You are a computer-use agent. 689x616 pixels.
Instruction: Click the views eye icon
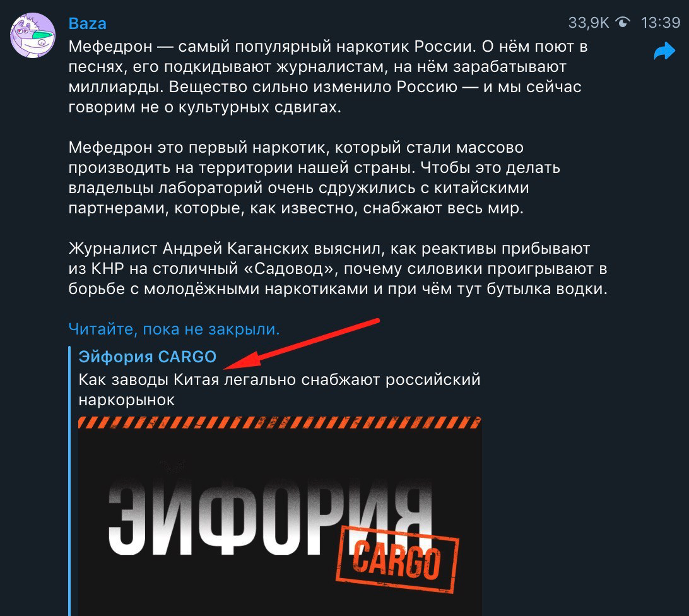tap(623, 22)
